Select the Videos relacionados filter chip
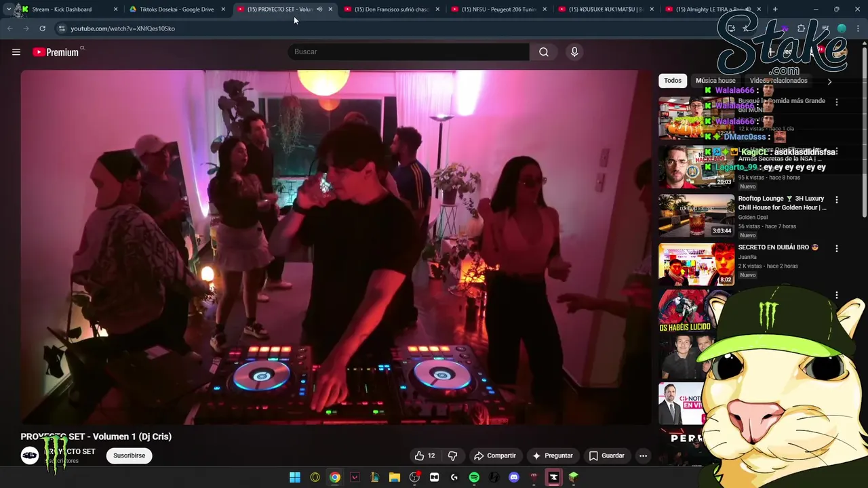868x488 pixels. [x=778, y=81]
